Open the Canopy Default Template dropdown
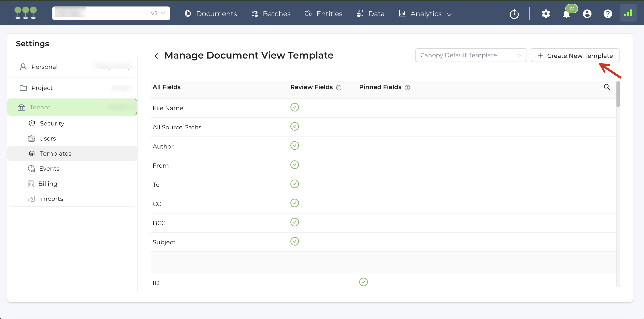Image resolution: width=644 pixels, height=319 pixels. pos(471,55)
